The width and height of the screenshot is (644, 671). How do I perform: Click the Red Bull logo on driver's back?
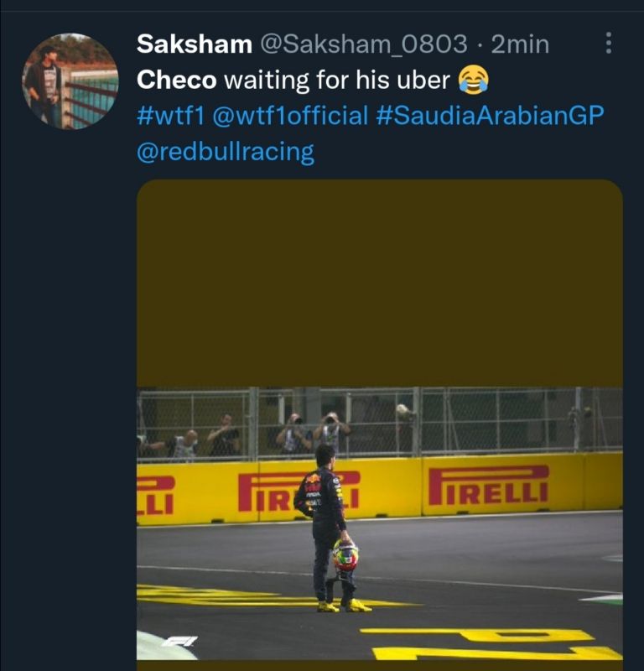(x=313, y=484)
